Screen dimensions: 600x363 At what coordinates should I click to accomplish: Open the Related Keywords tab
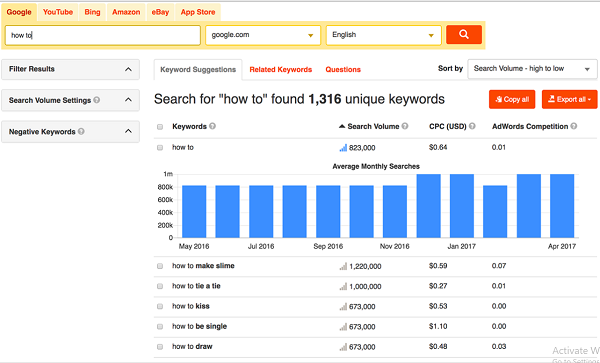pos(280,70)
